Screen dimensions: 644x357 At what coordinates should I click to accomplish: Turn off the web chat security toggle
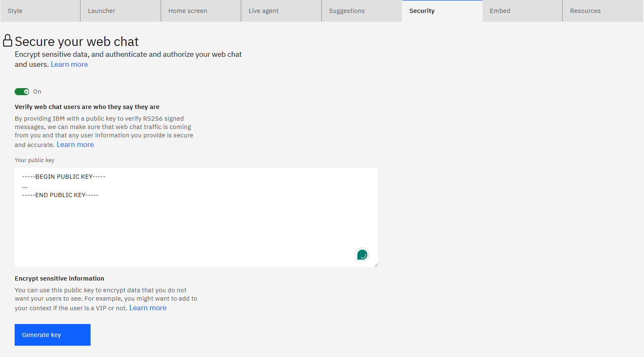tap(22, 91)
